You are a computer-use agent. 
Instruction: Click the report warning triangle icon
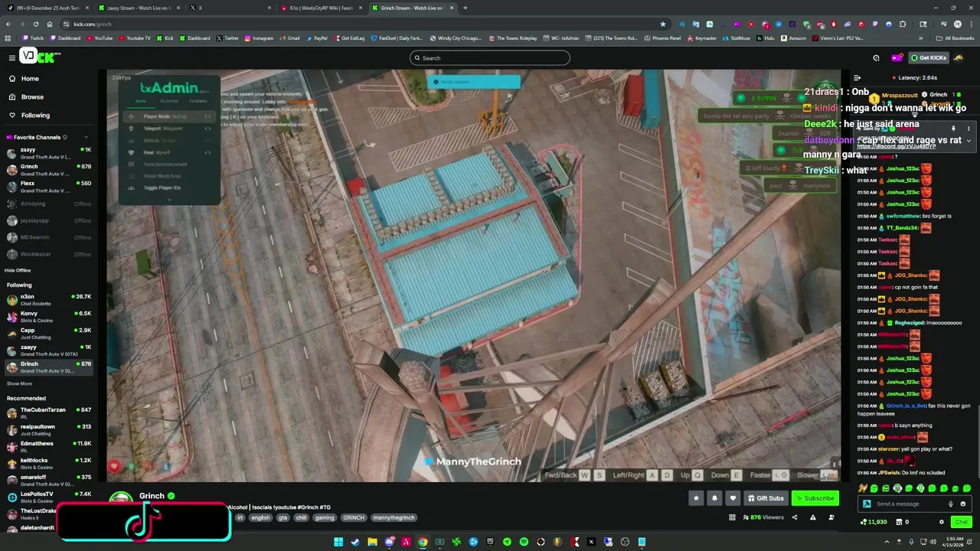pyautogui.click(x=812, y=517)
